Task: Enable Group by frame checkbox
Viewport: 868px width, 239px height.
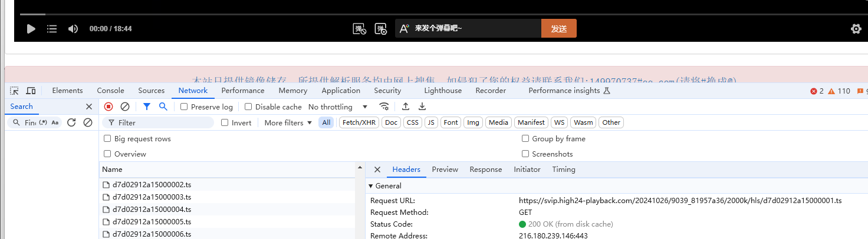Action: [x=525, y=139]
